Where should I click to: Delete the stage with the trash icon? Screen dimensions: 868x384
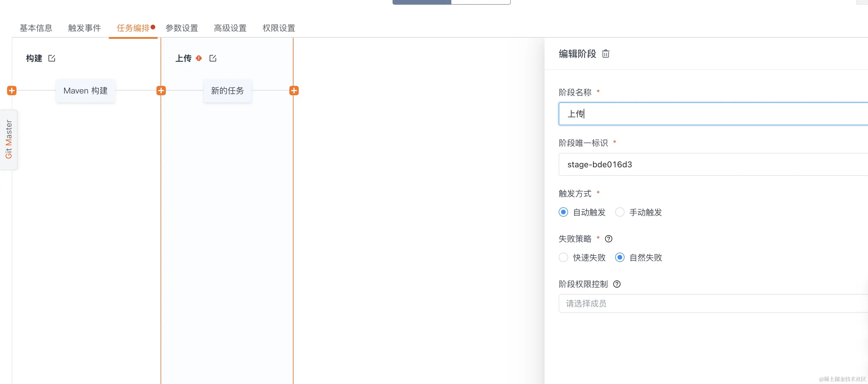[605, 54]
